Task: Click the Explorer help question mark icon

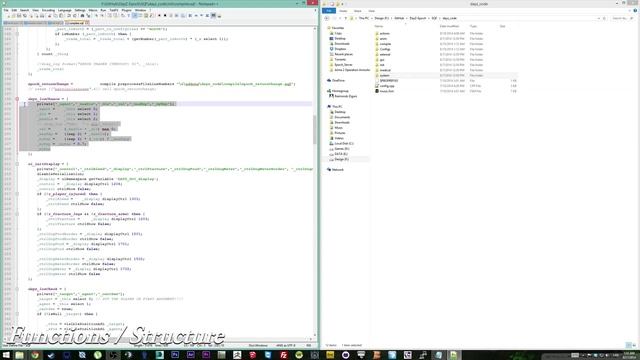Action: coord(635,11)
